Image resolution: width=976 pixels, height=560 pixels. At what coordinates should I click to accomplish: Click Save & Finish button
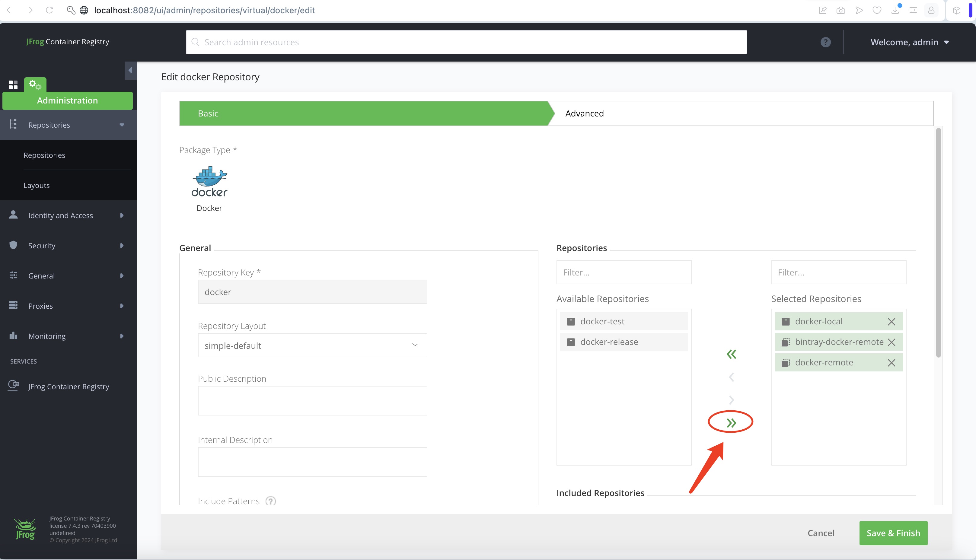pos(893,533)
